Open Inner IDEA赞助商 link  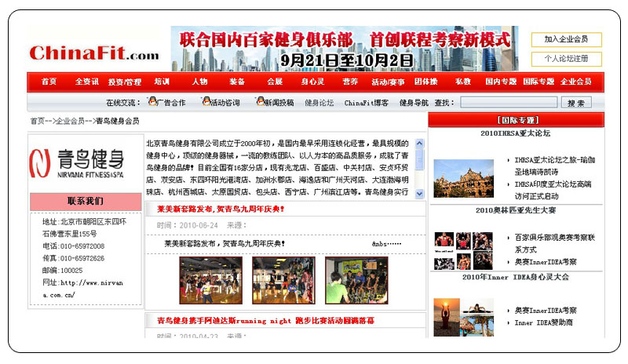click(x=543, y=322)
